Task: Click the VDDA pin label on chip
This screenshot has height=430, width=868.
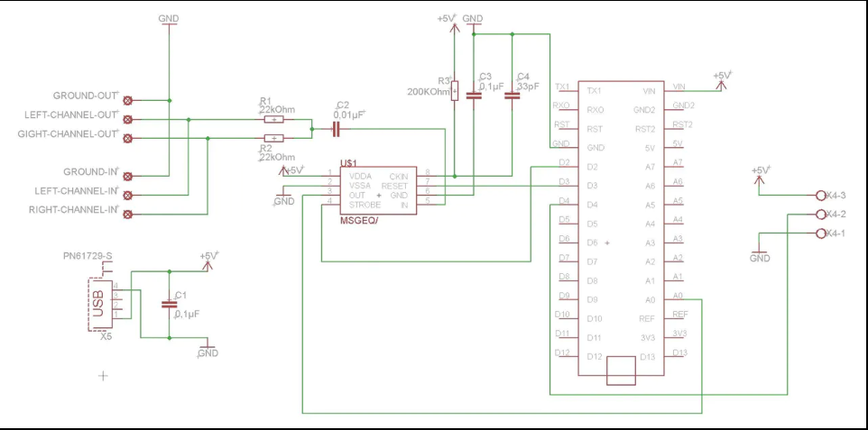Action: click(360, 176)
